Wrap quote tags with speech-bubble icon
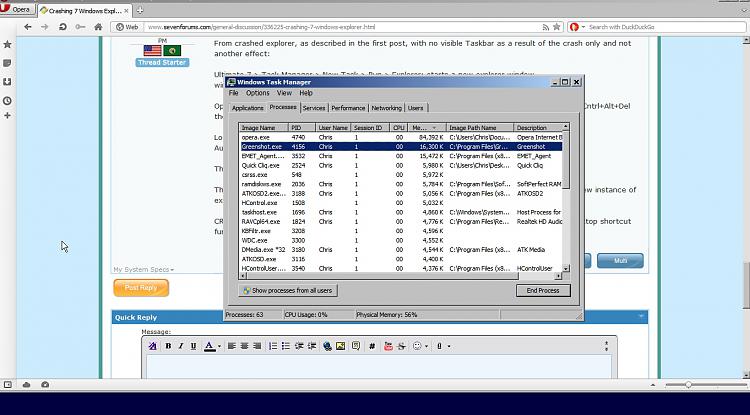 356,346
